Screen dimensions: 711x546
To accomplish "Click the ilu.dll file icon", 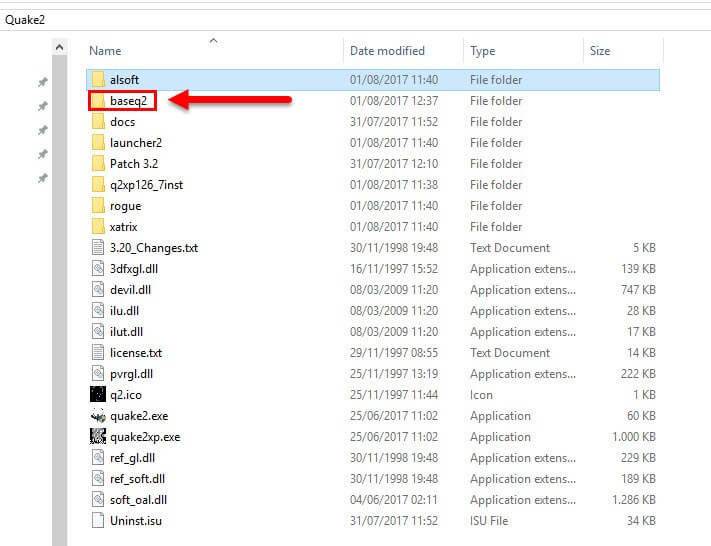I will click(98, 311).
